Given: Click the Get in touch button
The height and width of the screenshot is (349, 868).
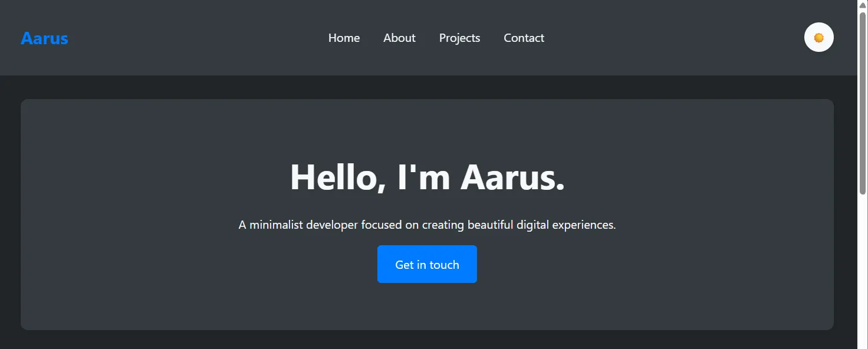Looking at the screenshot, I should pos(427,264).
